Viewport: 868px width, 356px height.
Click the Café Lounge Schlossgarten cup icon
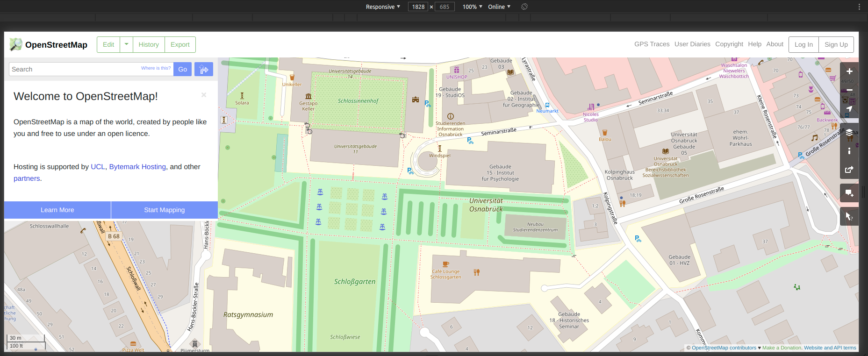[x=446, y=264]
